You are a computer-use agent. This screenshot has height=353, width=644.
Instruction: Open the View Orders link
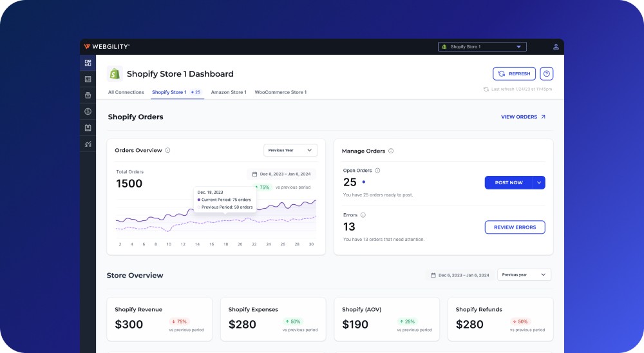[x=523, y=117]
